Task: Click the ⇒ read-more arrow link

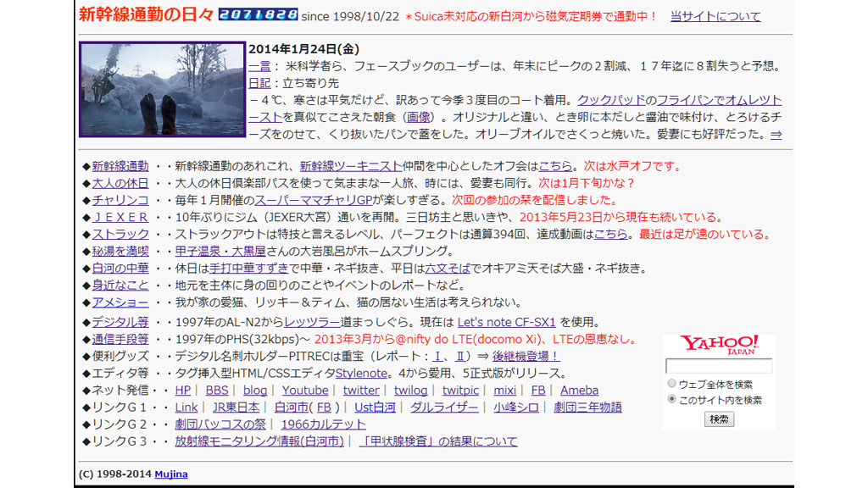Action: (776, 135)
